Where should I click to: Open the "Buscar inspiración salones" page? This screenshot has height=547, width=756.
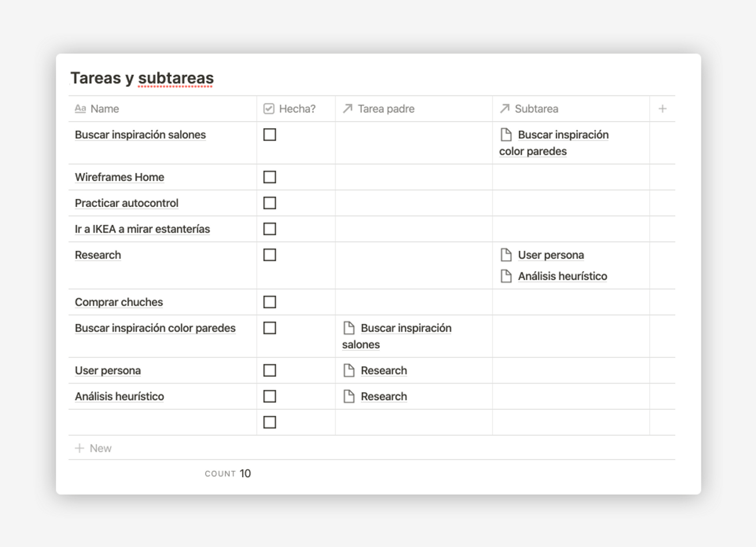tap(140, 135)
